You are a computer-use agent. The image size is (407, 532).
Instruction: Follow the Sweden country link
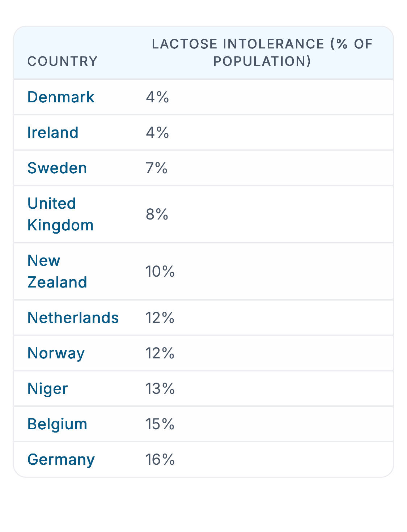[57, 168]
